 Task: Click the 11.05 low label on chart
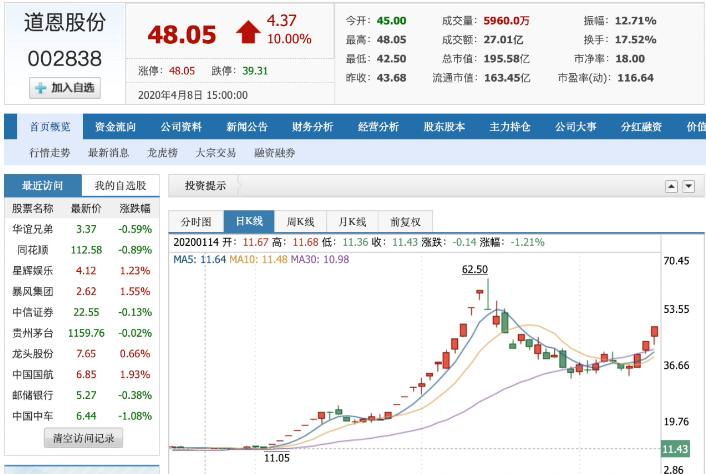[x=277, y=458]
